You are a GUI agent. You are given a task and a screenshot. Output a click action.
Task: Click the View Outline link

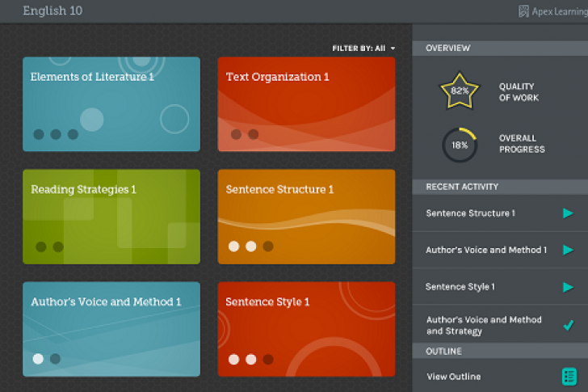(x=453, y=377)
